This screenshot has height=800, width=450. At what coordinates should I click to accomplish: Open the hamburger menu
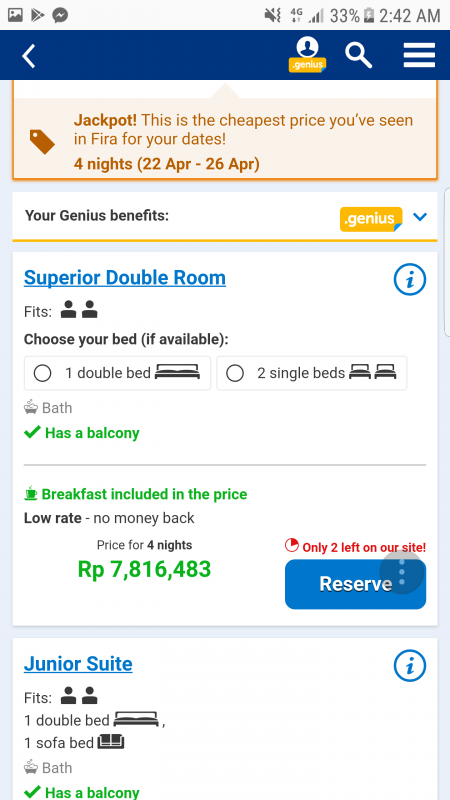419,55
